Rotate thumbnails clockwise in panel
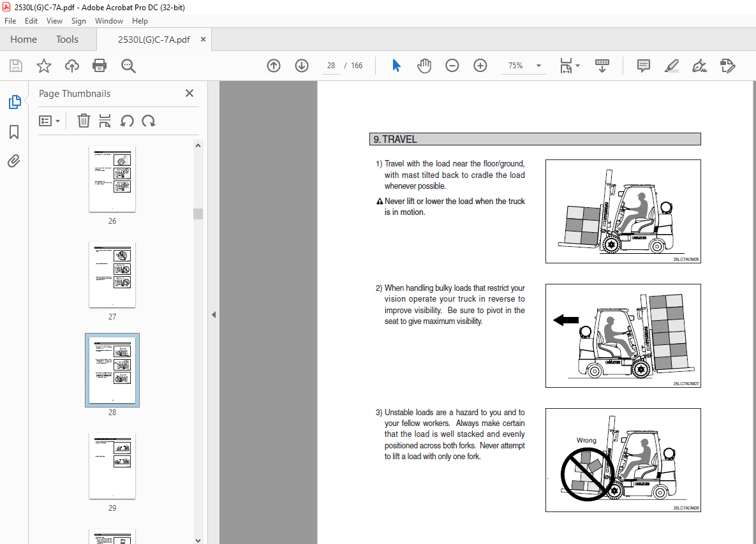 [x=149, y=121]
